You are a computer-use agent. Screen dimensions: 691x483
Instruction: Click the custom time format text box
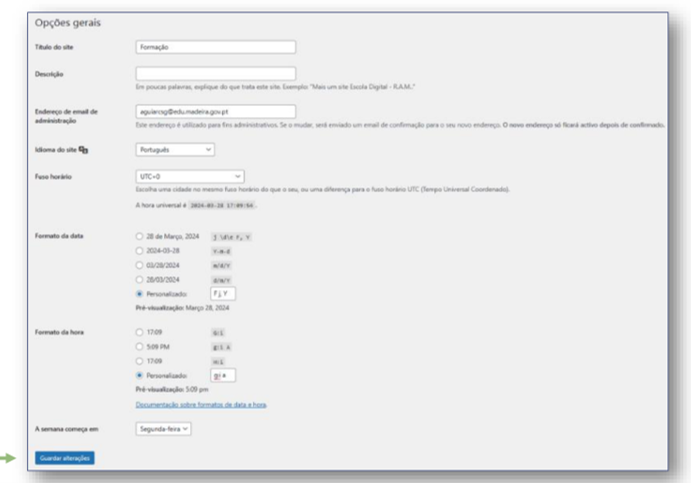click(x=223, y=375)
